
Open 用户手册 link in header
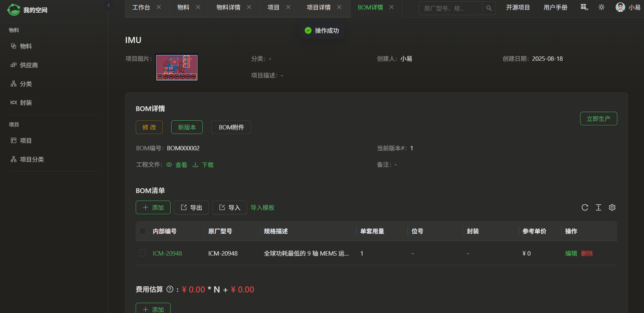555,8
